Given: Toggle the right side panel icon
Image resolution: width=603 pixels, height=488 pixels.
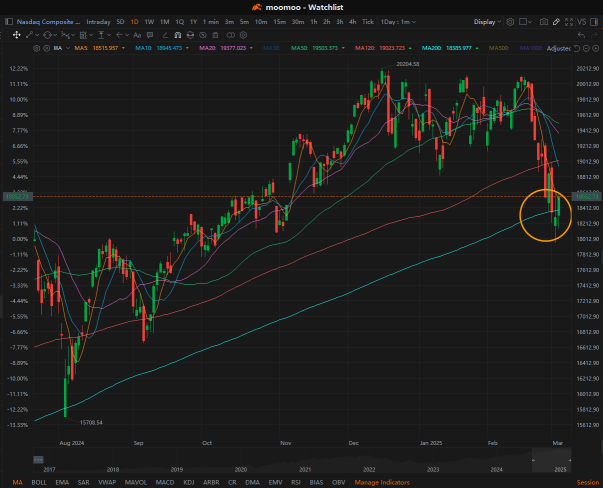Looking at the screenshot, I should [594, 22].
